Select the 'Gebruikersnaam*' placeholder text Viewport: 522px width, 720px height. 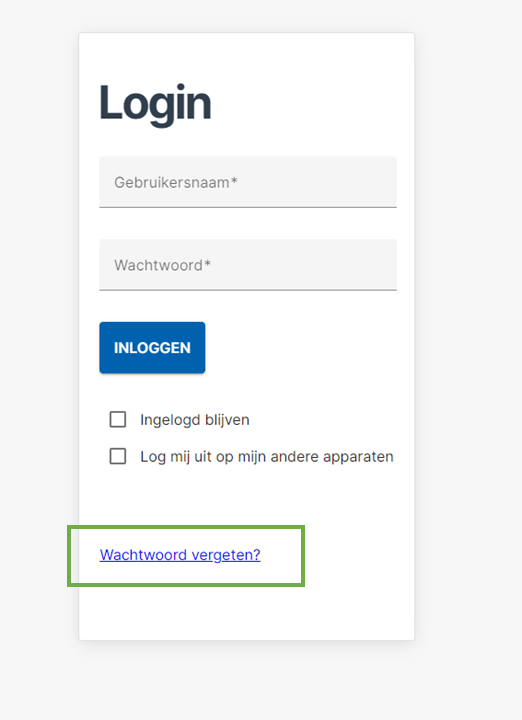pos(176,182)
